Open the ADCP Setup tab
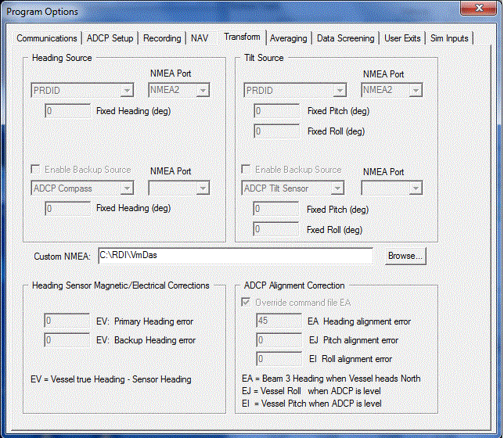This screenshot has height=438, width=504. coord(110,38)
